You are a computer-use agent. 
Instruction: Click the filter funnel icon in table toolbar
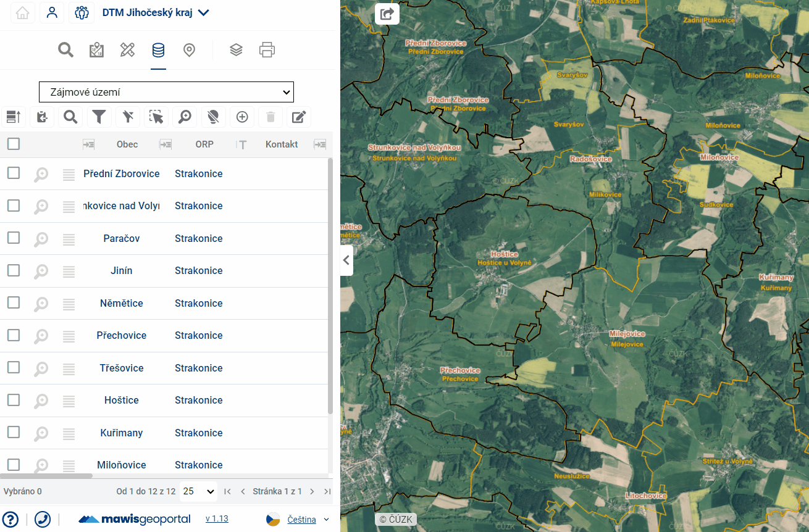click(99, 117)
